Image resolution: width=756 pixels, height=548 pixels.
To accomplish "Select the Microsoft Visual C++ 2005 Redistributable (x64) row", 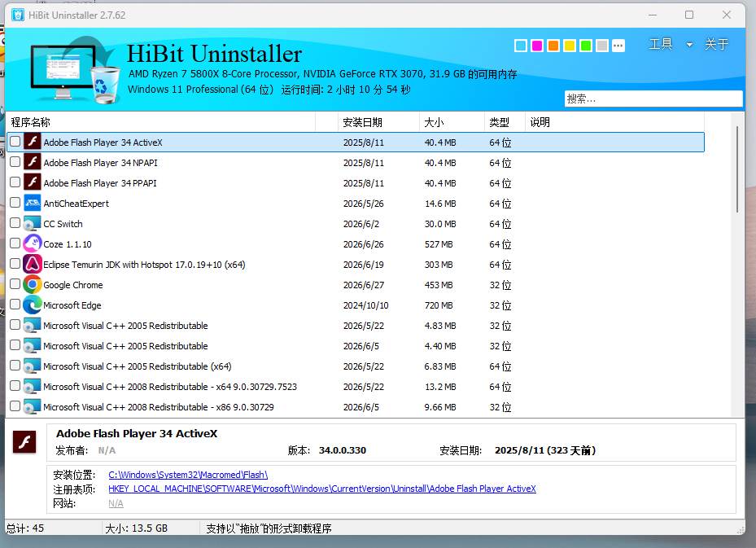I will 356,366.
